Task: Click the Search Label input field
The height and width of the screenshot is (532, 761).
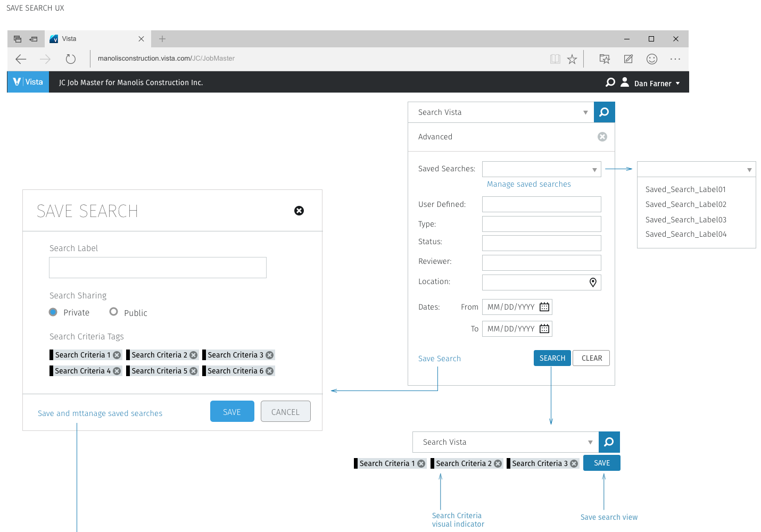Action: [x=158, y=268]
